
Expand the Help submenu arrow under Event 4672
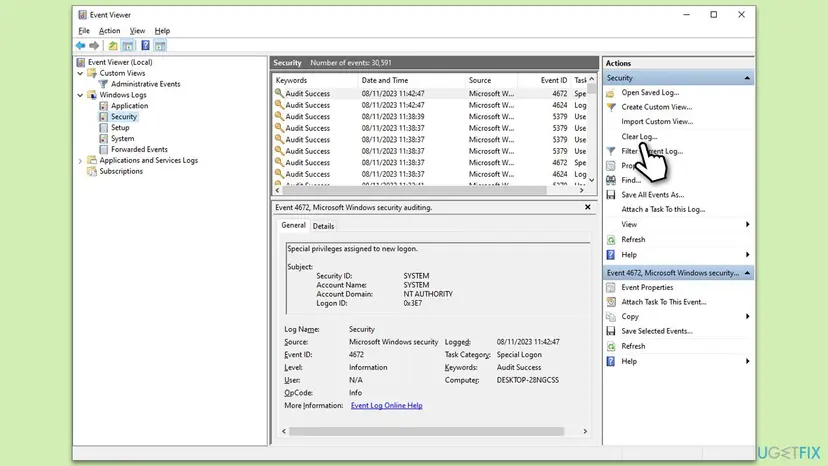coord(747,361)
